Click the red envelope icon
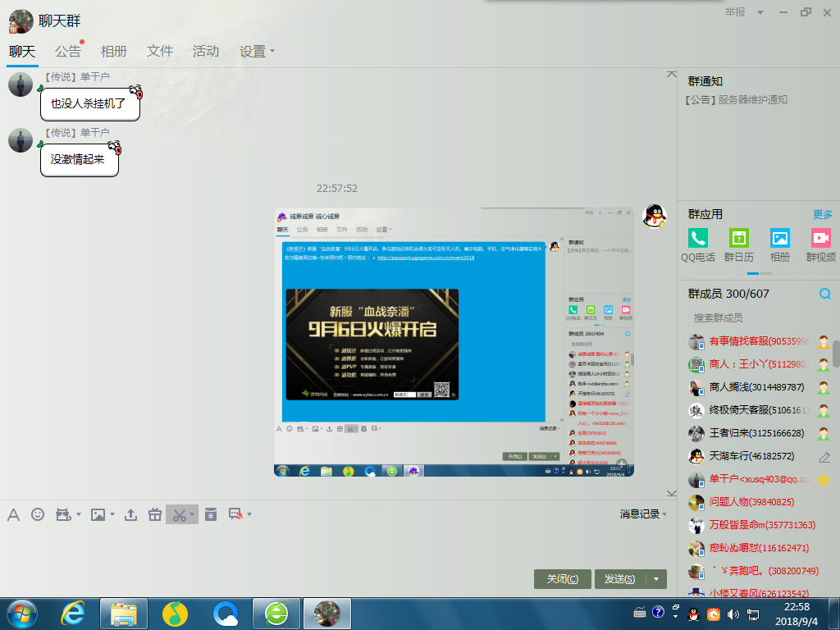Viewport: 840px width, 630px height. tap(211, 514)
